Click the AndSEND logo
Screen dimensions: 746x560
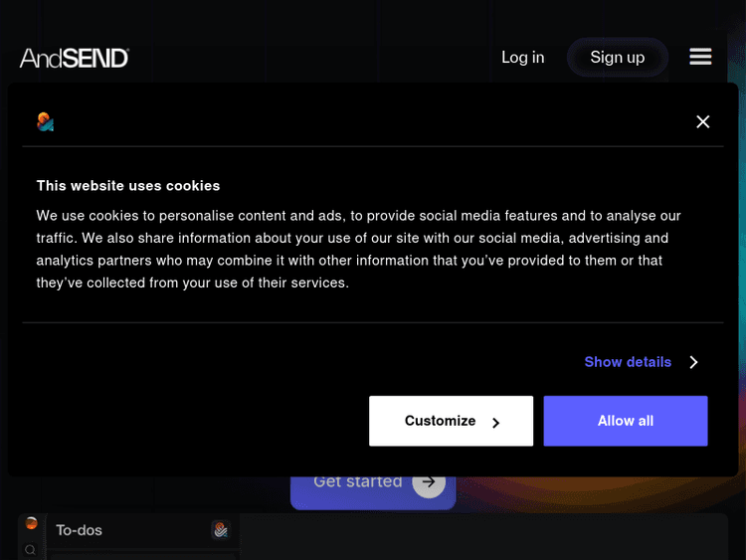click(x=75, y=58)
